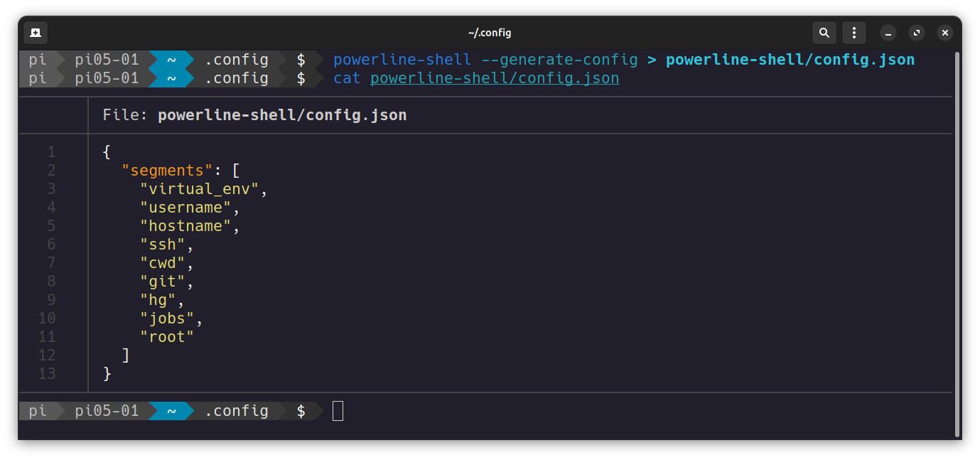Click the "username" line
The height and width of the screenshot is (460, 980).
(190, 208)
